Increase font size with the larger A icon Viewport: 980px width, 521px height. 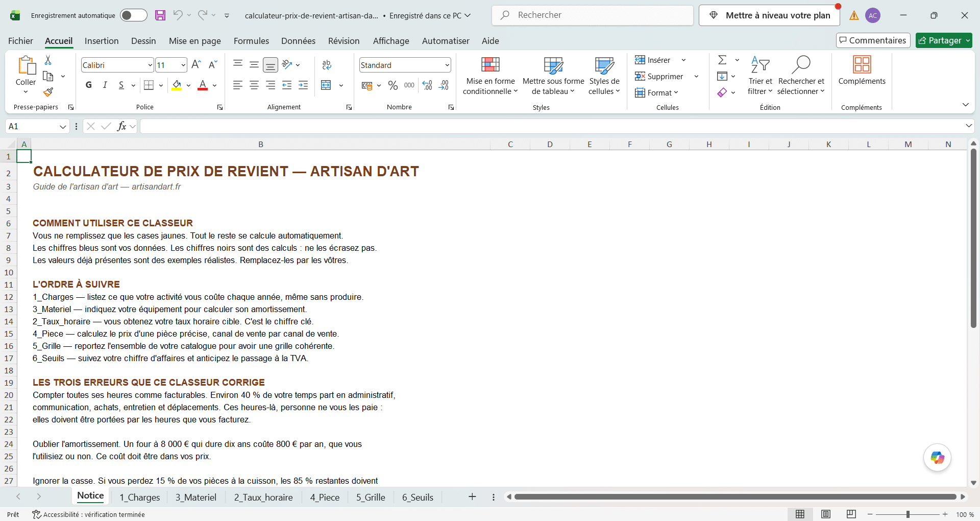[196, 64]
